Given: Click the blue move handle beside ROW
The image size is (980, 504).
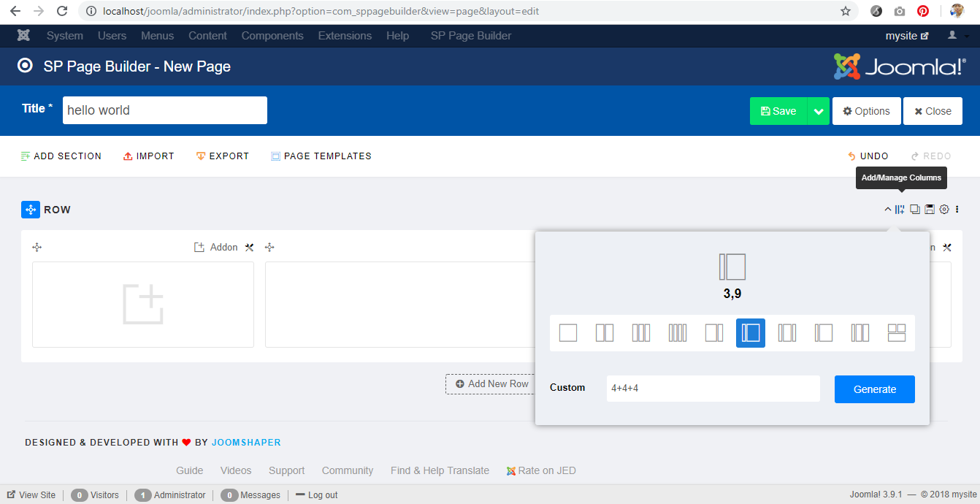Looking at the screenshot, I should (x=31, y=210).
